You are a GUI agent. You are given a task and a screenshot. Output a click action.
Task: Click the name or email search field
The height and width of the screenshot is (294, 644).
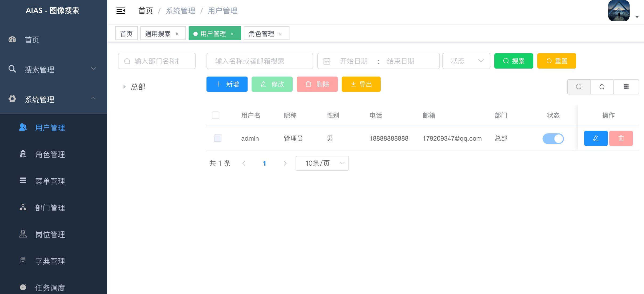tap(259, 61)
